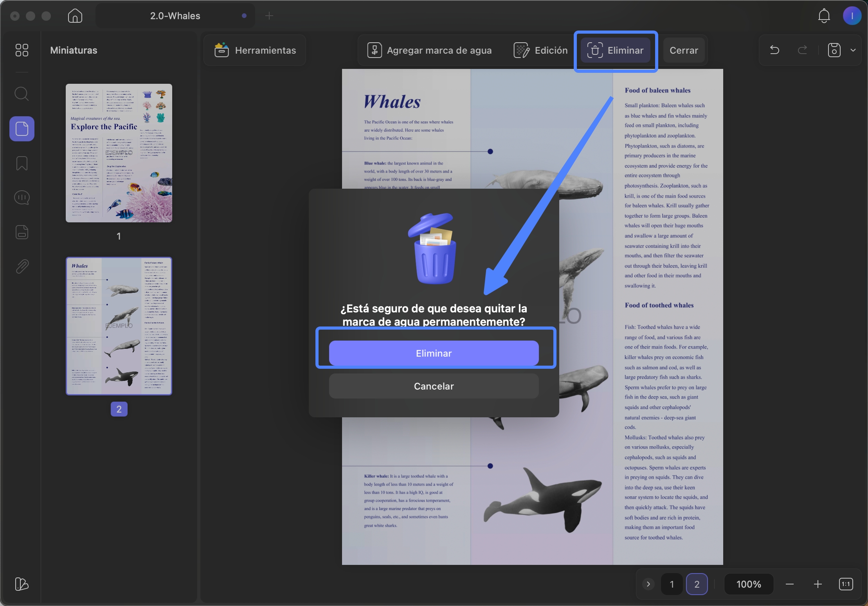
Task: Expand the page navigation chevron
Action: click(x=648, y=584)
